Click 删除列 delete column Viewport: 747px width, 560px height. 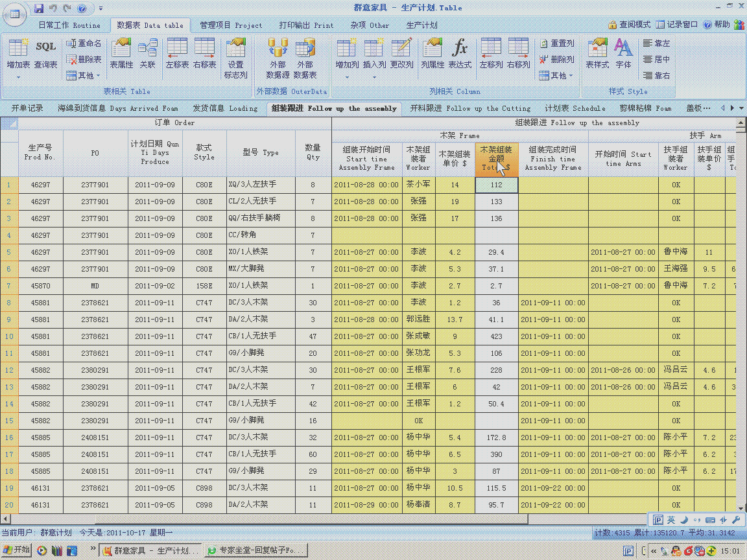[557, 60]
